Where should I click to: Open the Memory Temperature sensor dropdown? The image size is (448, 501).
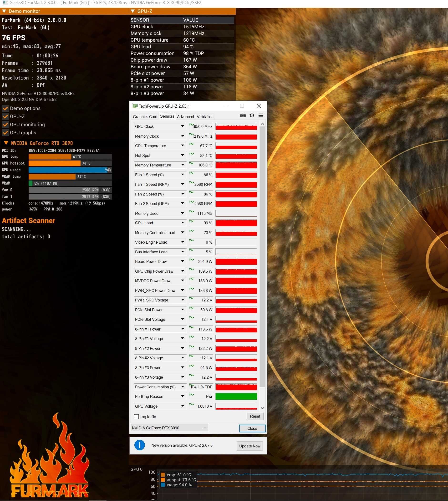183,165
